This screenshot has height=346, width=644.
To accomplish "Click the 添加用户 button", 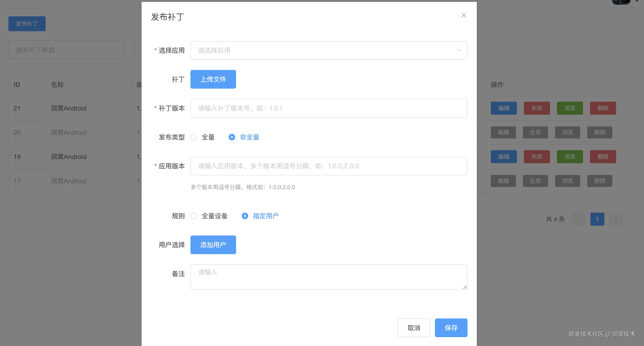I will click(213, 245).
